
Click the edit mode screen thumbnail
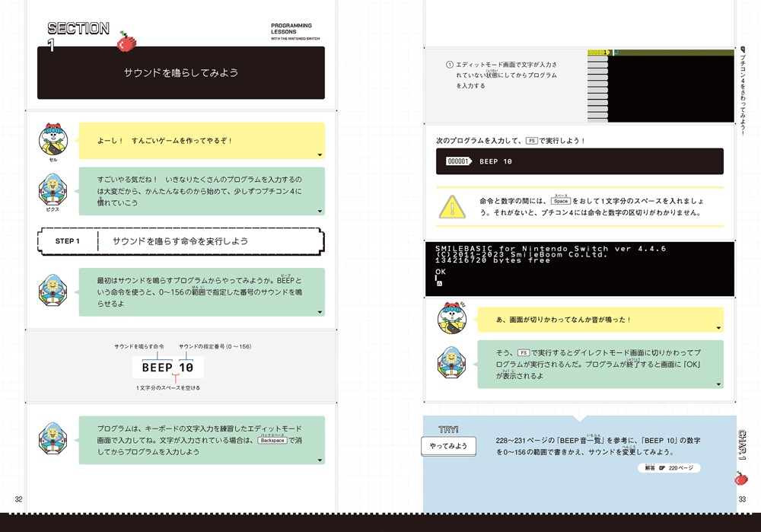[x=661, y=85]
